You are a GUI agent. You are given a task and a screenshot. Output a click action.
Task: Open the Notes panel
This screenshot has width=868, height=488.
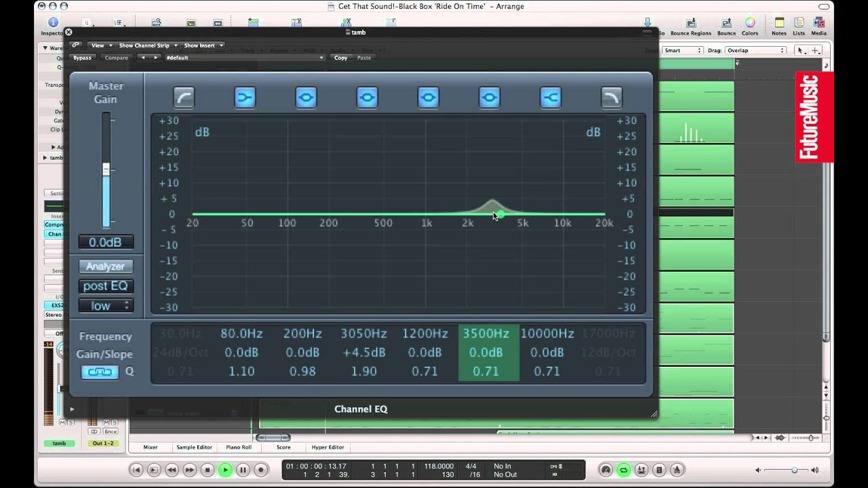pos(779,26)
